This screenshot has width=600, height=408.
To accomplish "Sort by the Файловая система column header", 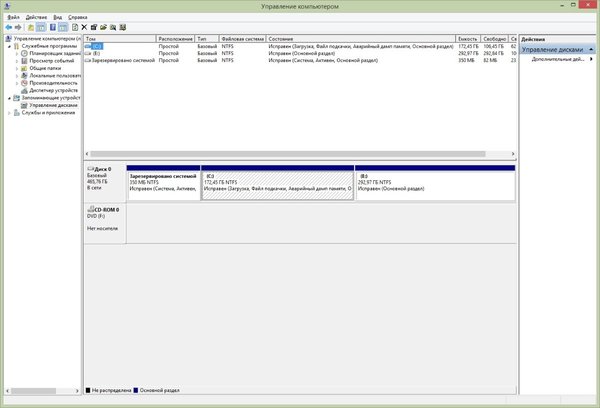I will (243, 39).
